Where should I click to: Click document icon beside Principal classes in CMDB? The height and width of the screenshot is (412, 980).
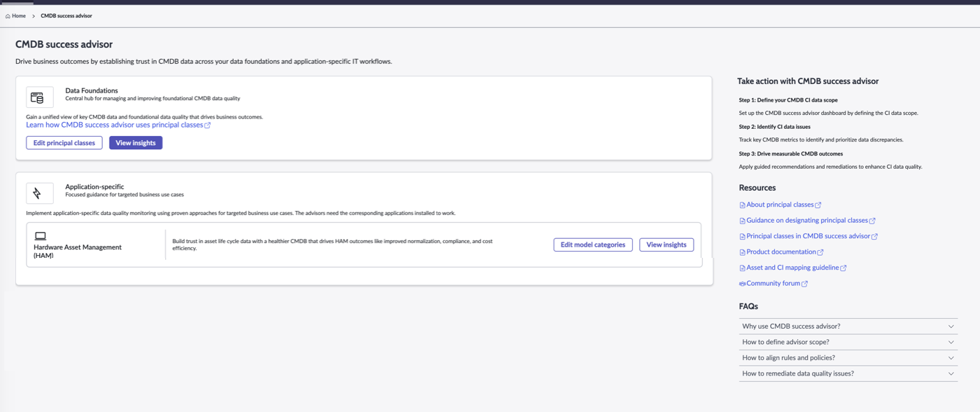coord(743,237)
